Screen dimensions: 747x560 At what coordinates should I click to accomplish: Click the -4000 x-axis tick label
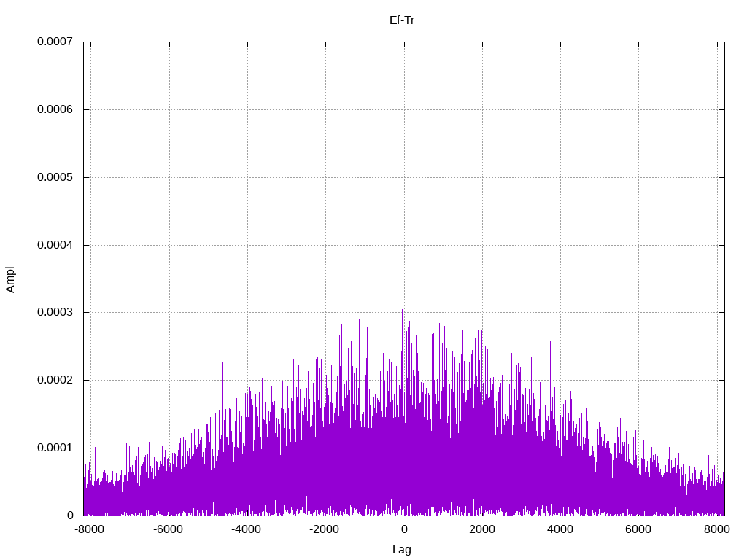pos(246,529)
